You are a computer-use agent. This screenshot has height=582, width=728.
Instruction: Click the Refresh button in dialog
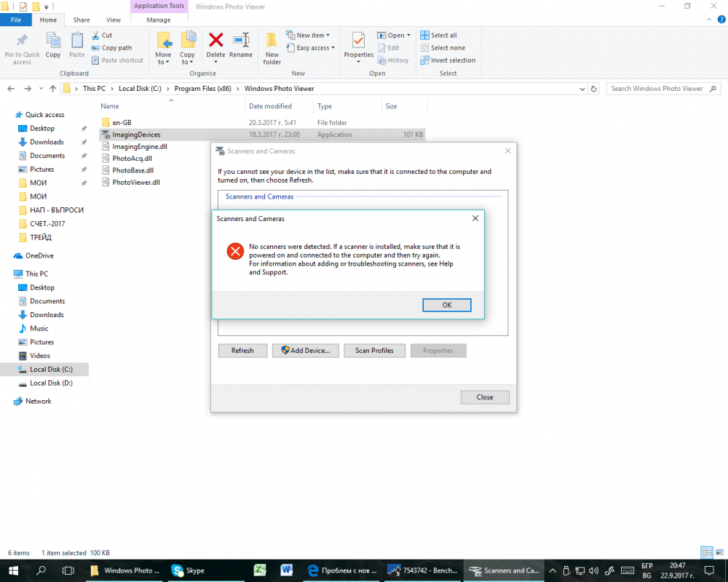242,351
